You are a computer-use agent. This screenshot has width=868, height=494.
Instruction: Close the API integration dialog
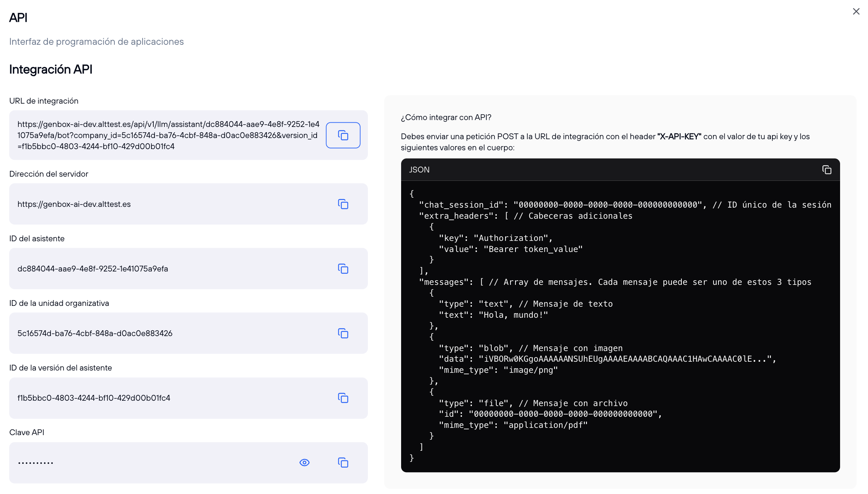[x=856, y=11]
